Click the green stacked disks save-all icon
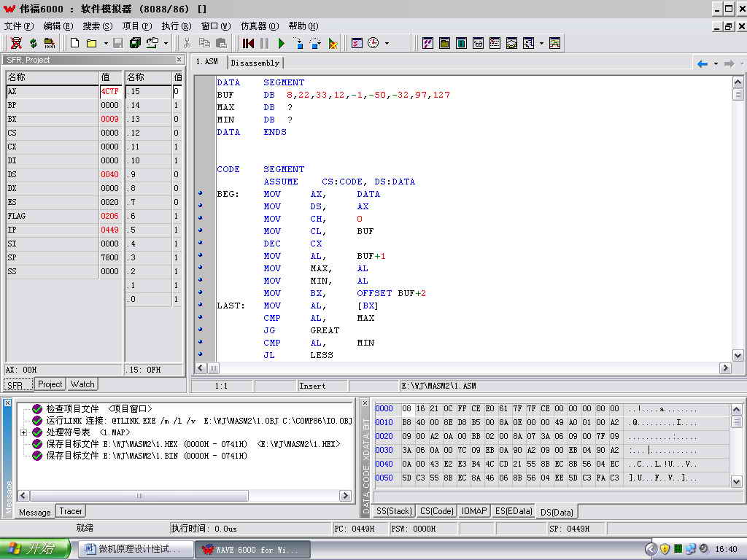Viewport: 747px width, 560px height. tap(135, 43)
